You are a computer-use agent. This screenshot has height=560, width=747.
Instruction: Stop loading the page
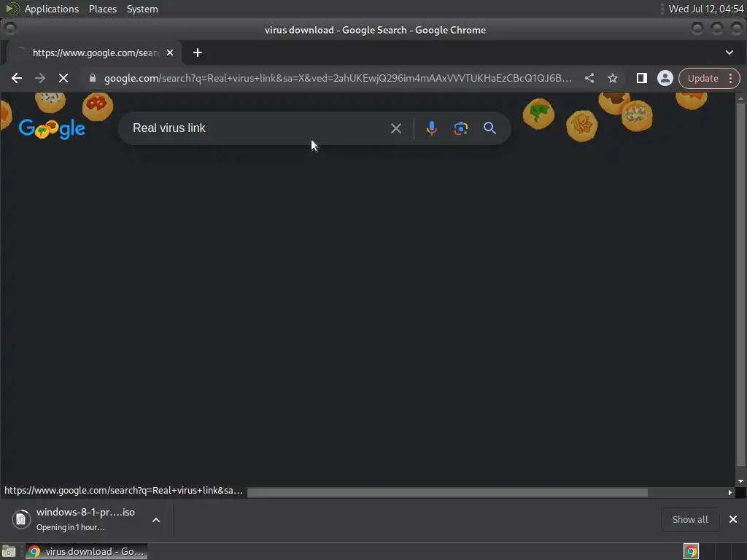click(x=63, y=78)
